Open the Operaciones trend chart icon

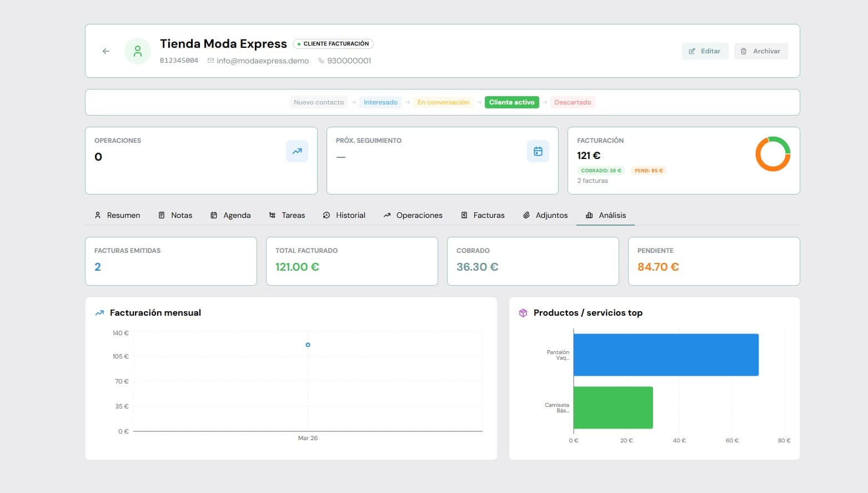click(x=297, y=151)
